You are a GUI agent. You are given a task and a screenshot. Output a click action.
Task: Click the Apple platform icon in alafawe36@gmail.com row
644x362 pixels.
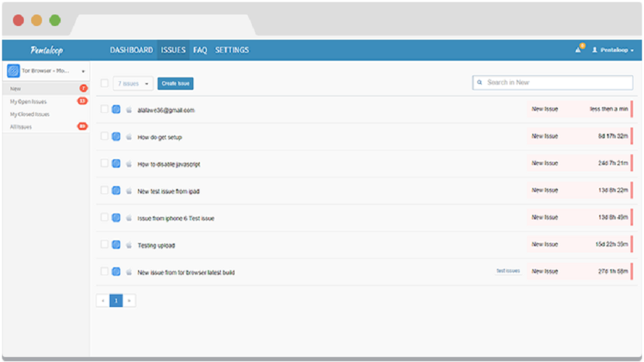pyautogui.click(x=129, y=110)
